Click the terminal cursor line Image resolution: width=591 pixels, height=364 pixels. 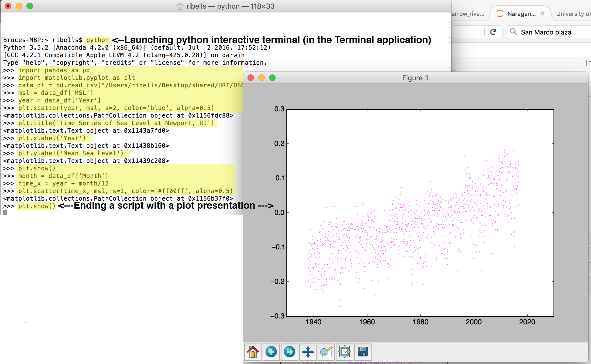5,212
